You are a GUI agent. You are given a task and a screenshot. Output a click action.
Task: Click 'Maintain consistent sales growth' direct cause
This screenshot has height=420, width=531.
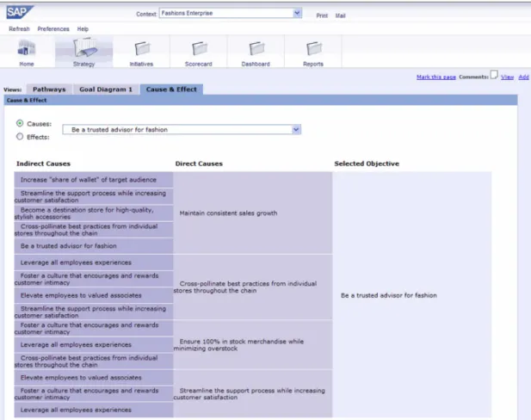coord(253,213)
